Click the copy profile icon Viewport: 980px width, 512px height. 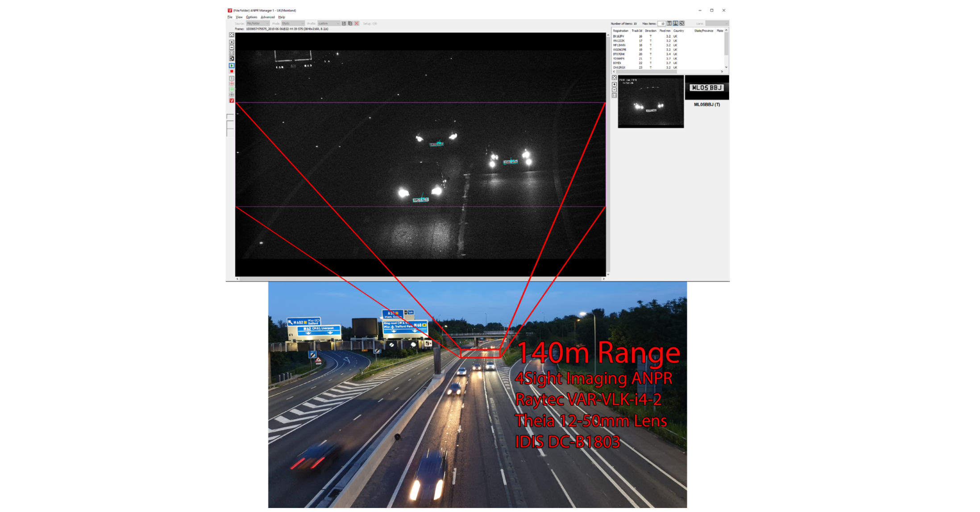[x=350, y=23]
